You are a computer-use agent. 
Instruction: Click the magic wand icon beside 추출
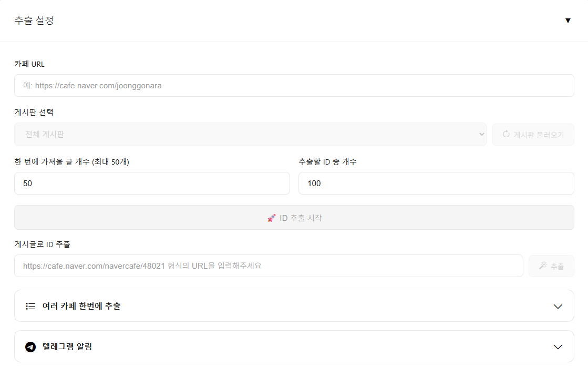(543, 266)
